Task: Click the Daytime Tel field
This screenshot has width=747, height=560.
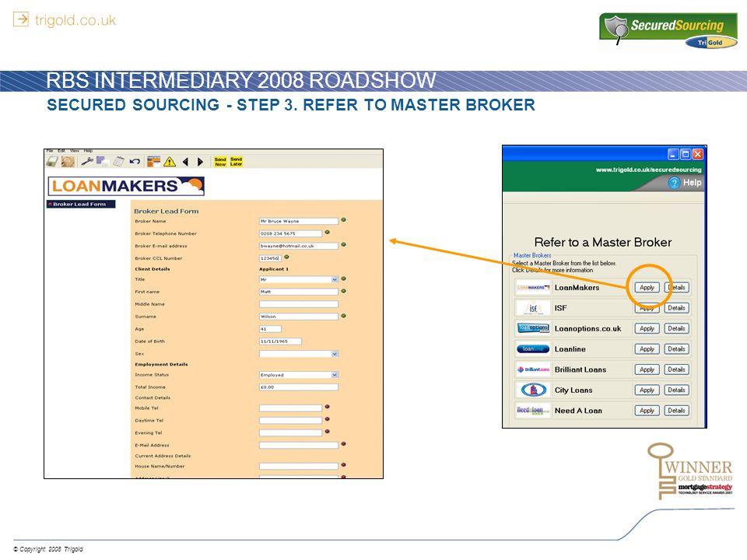Action: pyautogui.click(x=290, y=421)
